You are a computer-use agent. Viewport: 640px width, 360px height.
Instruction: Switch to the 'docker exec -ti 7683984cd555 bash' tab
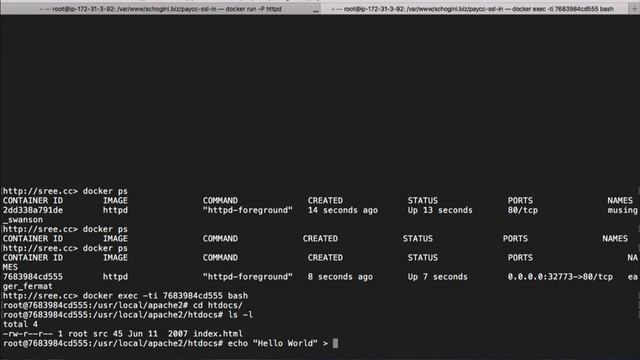475,9
